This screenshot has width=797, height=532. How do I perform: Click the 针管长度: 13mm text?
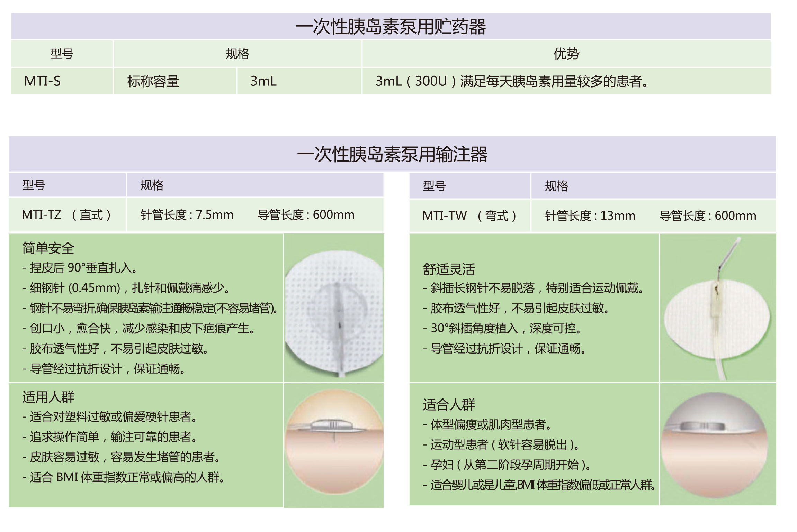click(590, 216)
